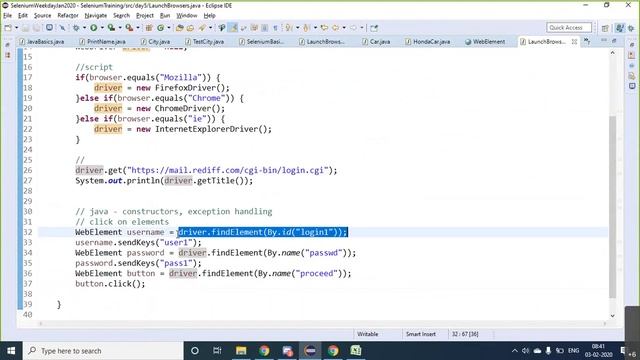Click Smart Insert in status bar

[420, 334]
